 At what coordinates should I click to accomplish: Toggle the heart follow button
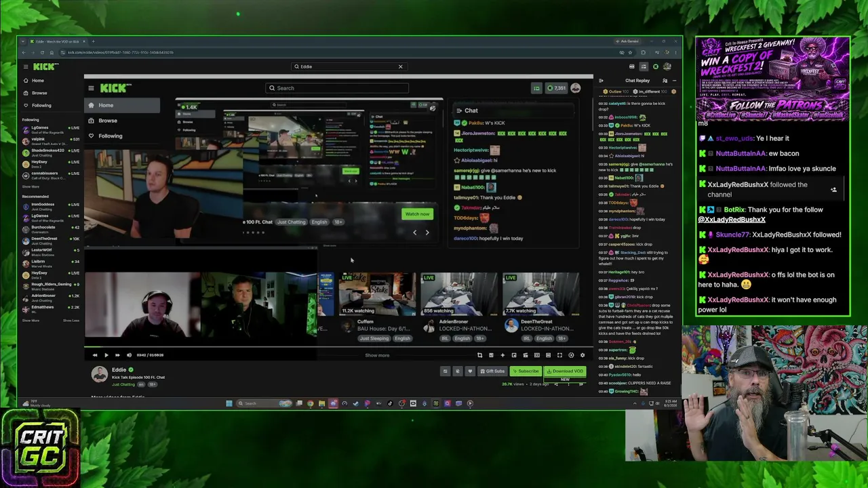(469, 371)
